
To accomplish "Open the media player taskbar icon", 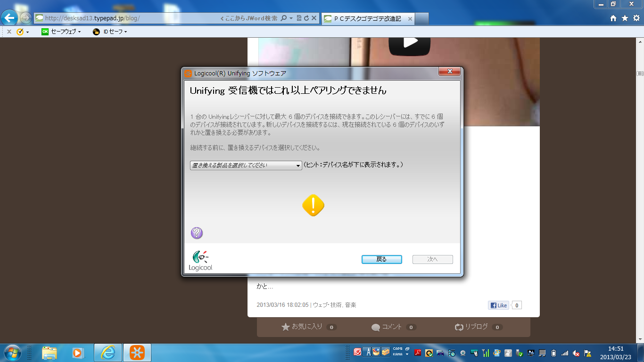I will (78, 353).
